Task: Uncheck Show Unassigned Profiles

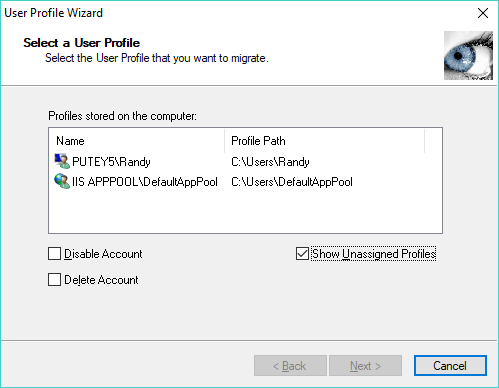Action: pos(302,254)
